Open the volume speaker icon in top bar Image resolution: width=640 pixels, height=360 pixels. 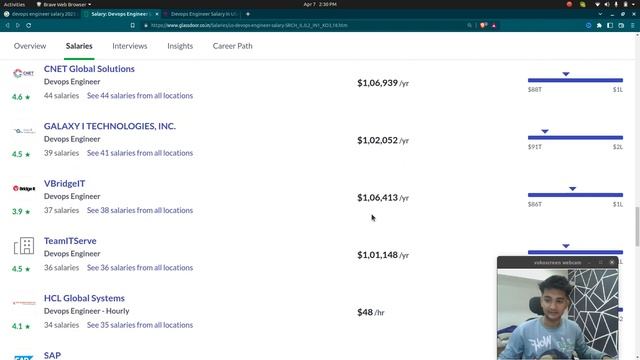pyautogui.click(x=607, y=4)
